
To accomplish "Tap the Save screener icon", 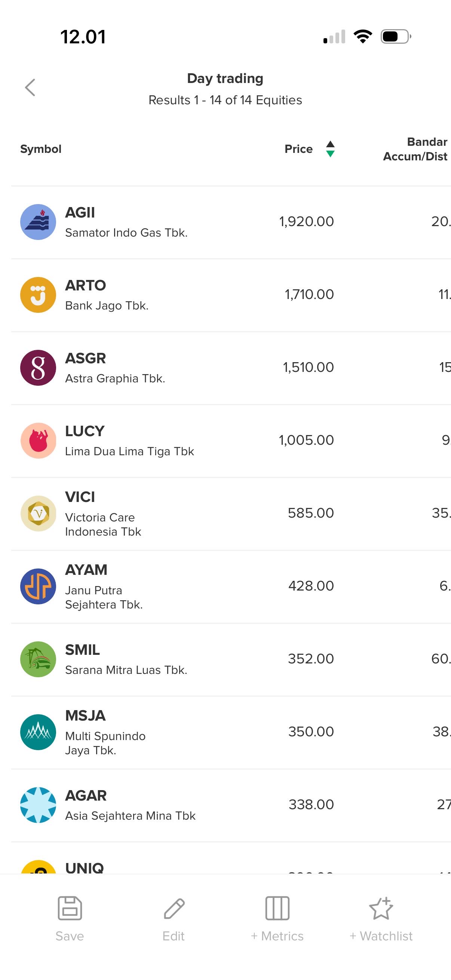I will pyautogui.click(x=70, y=909).
